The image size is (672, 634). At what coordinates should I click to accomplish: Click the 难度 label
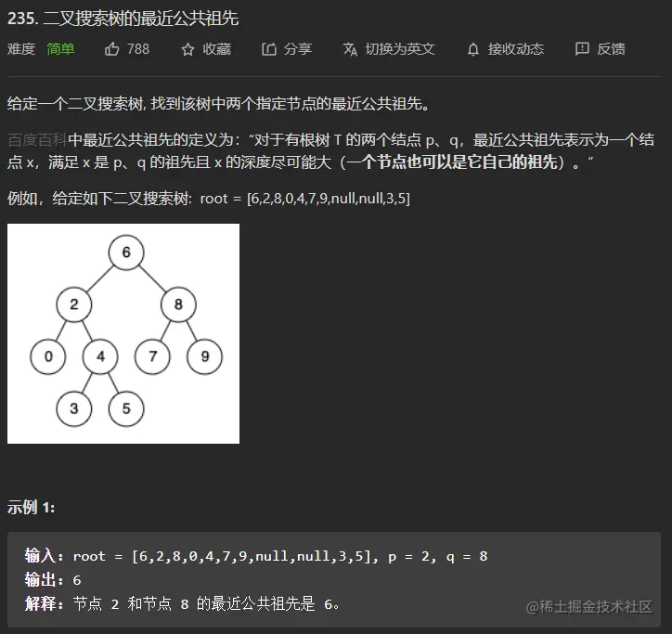[x=21, y=49]
